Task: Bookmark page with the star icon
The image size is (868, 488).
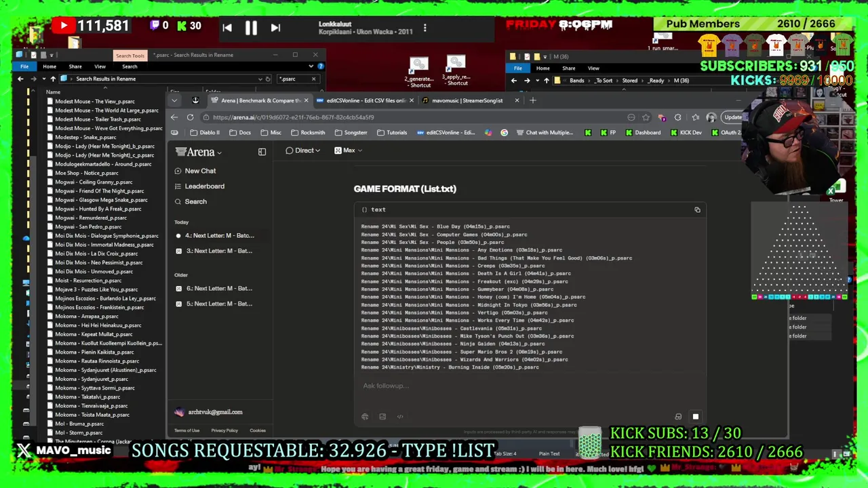Action: 646,117
